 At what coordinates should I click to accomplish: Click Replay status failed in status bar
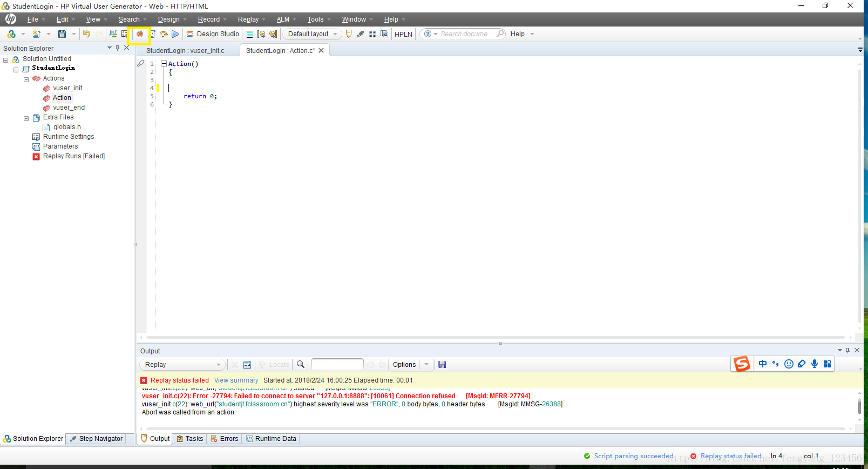[731, 456]
